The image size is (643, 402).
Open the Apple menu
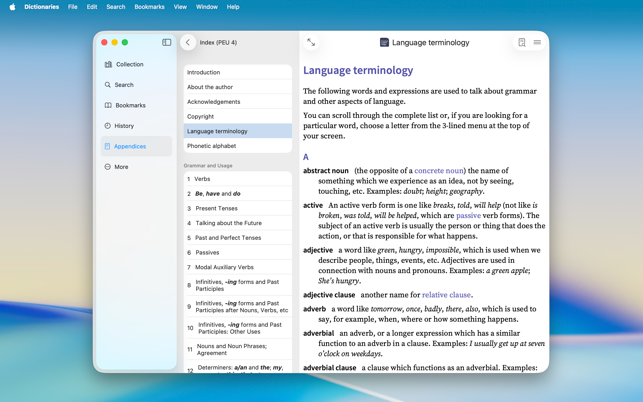coord(12,7)
